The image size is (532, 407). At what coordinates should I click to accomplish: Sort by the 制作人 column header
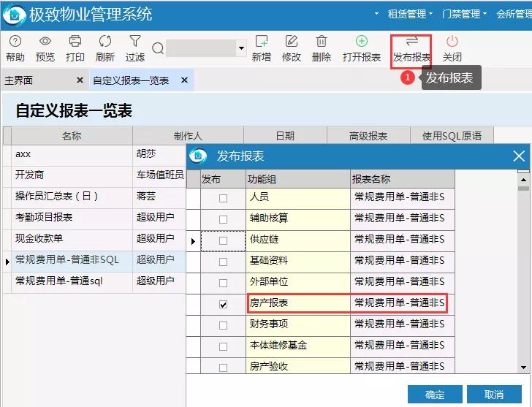[188, 136]
